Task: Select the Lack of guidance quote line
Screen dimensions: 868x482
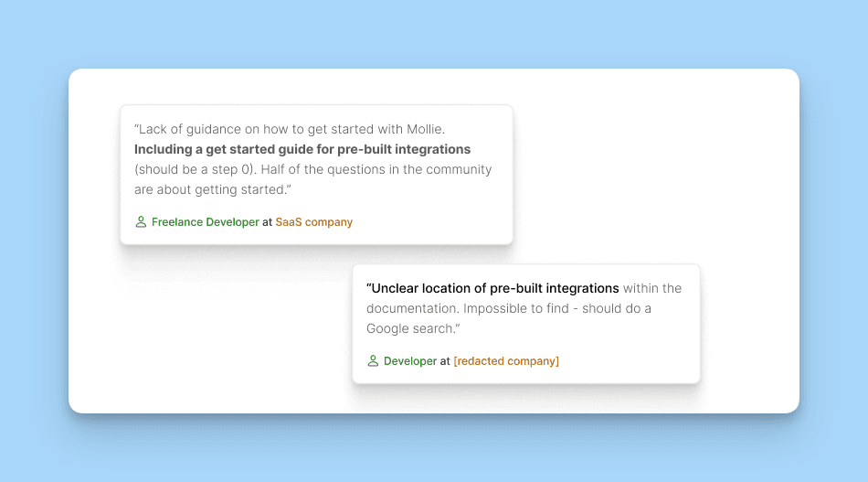Action: click(x=290, y=130)
